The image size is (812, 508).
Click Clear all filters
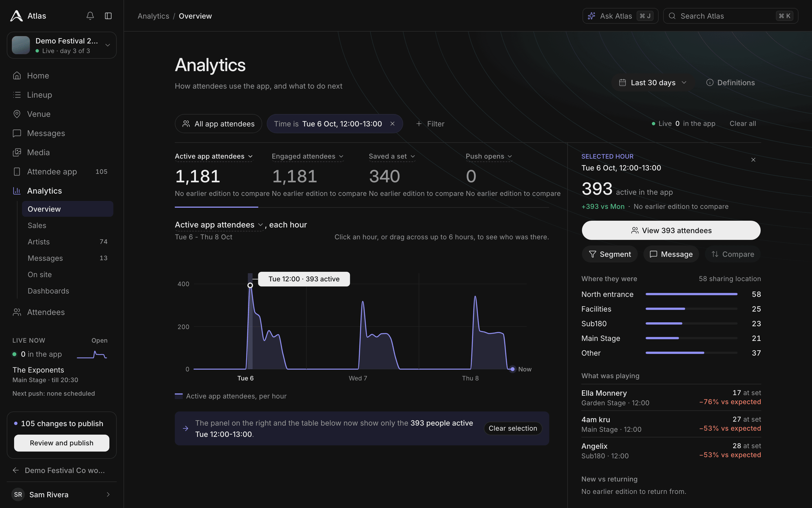click(x=743, y=124)
